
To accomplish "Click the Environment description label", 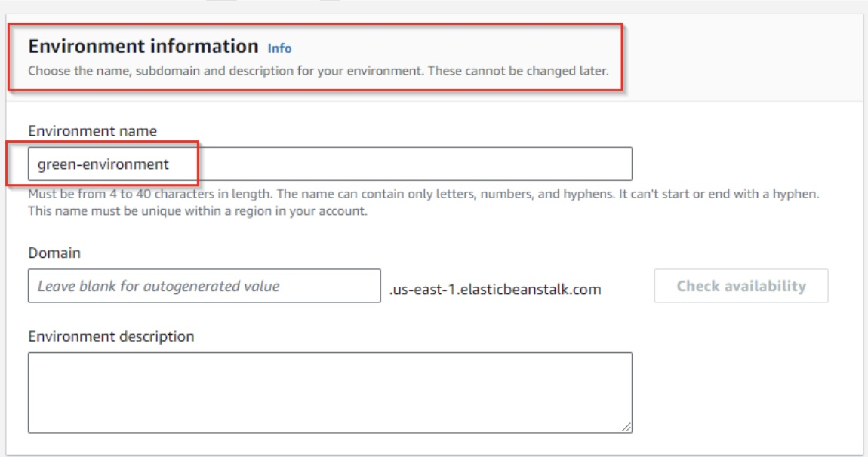I will coord(111,336).
